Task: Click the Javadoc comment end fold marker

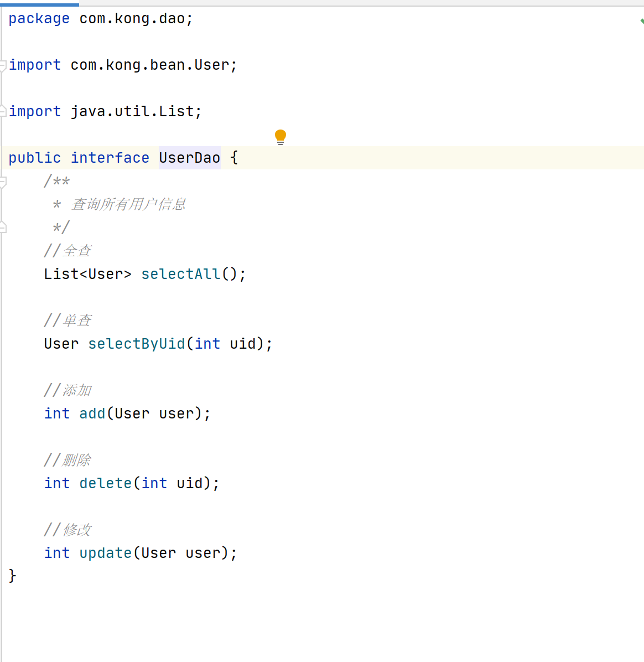Action: (3, 227)
